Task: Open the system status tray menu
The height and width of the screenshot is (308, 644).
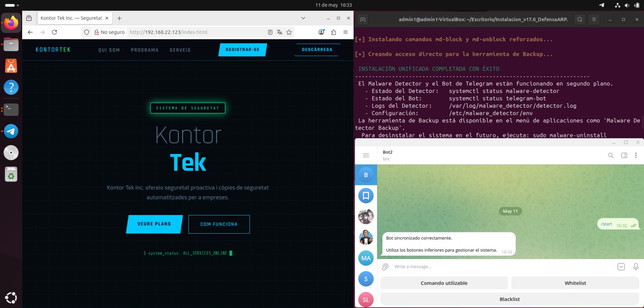Action: [627, 5]
